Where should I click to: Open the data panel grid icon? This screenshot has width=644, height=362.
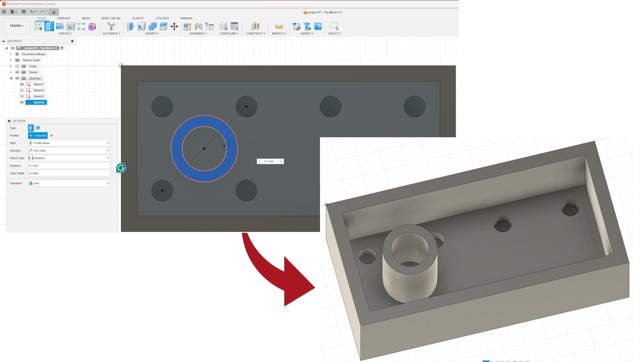pos(4,12)
